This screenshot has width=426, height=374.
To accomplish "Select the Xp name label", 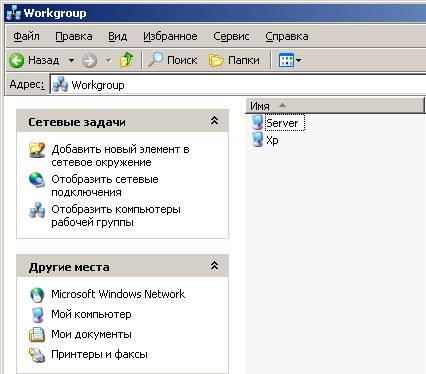I will click(272, 140).
